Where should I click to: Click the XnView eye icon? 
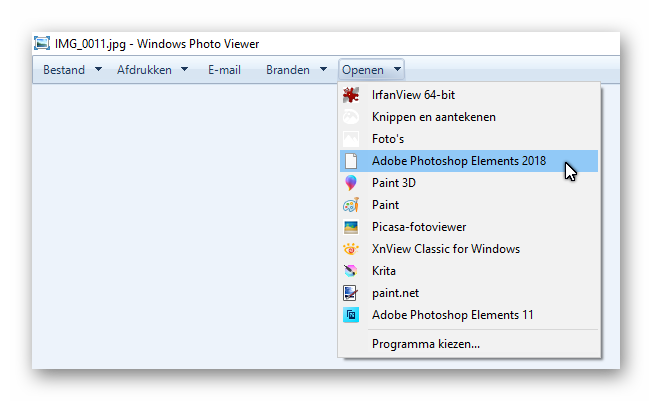351,249
